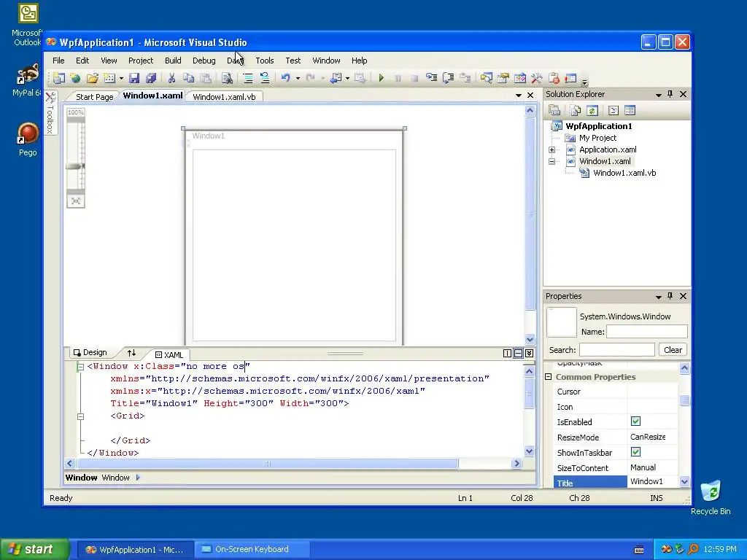Start debugging with green play icon
Screen dimensions: 747x560
[x=381, y=78]
